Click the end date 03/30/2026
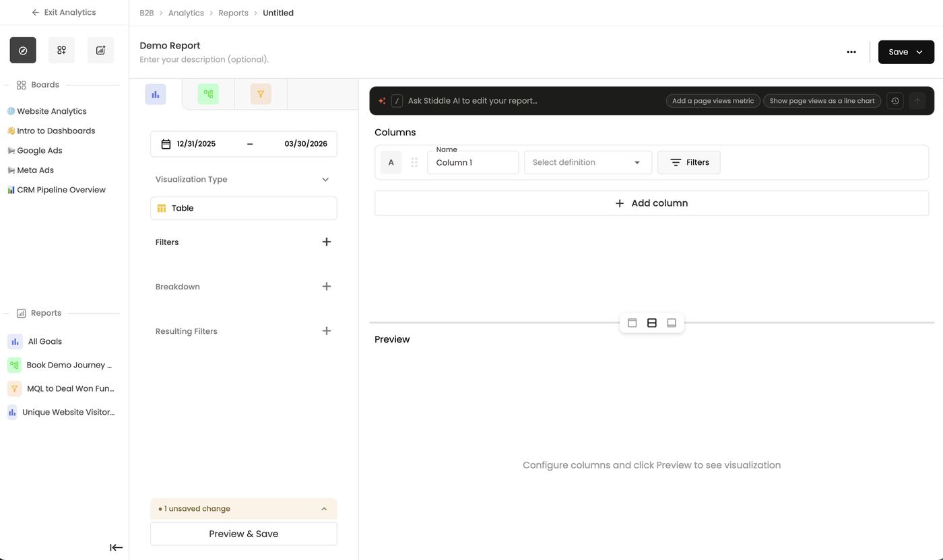This screenshot has height=560, width=943. tap(306, 144)
